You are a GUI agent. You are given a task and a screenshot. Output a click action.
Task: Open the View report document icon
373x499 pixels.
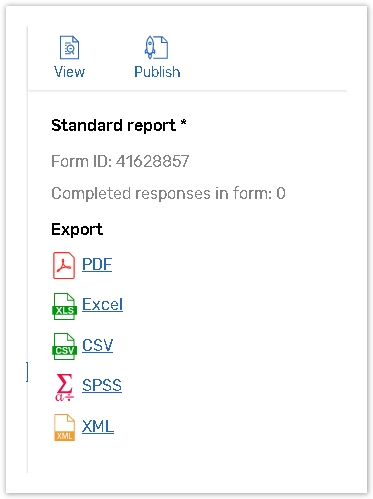(x=69, y=48)
